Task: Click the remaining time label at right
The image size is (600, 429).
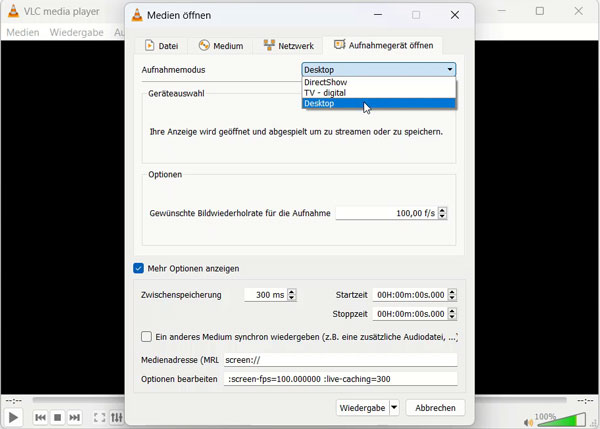Action: click(585, 401)
